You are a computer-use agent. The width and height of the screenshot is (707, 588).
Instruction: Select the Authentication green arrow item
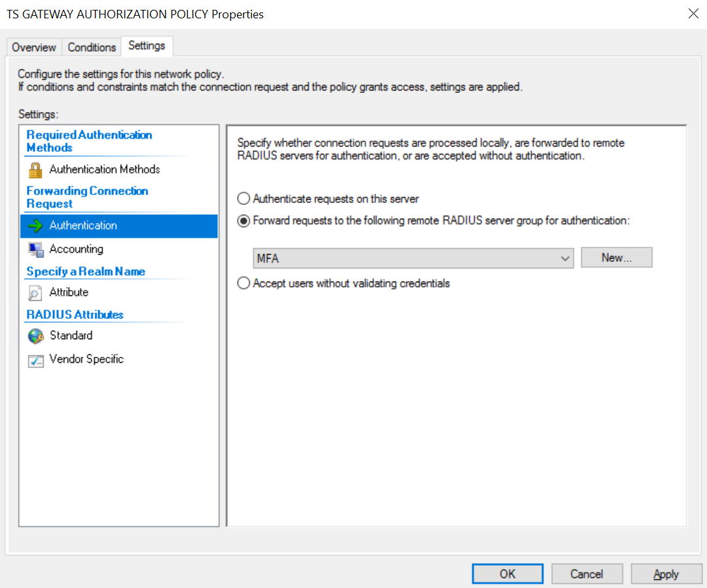click(x=83, y=225)
